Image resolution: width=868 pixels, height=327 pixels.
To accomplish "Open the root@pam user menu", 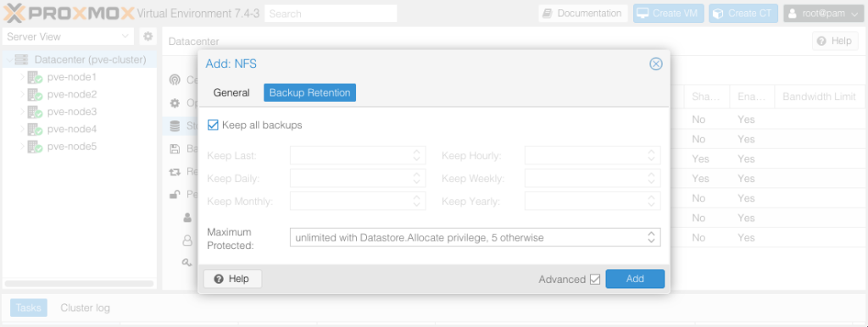I will click(x=823, y=14).
